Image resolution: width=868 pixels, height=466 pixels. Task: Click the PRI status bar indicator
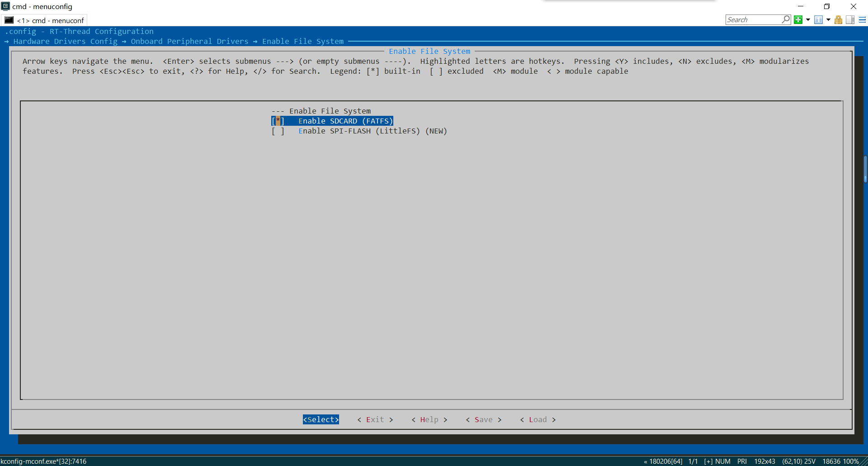click(x=742, y=461)
